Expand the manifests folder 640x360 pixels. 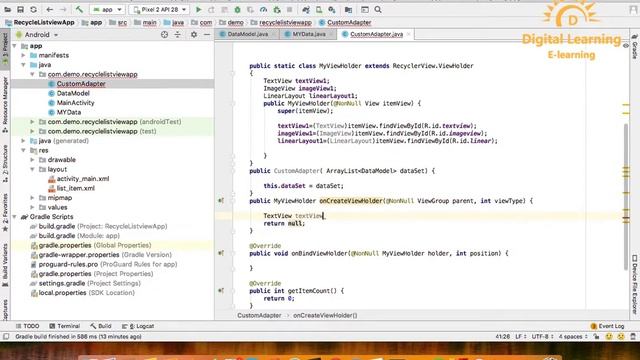click(x=24, y=55)
